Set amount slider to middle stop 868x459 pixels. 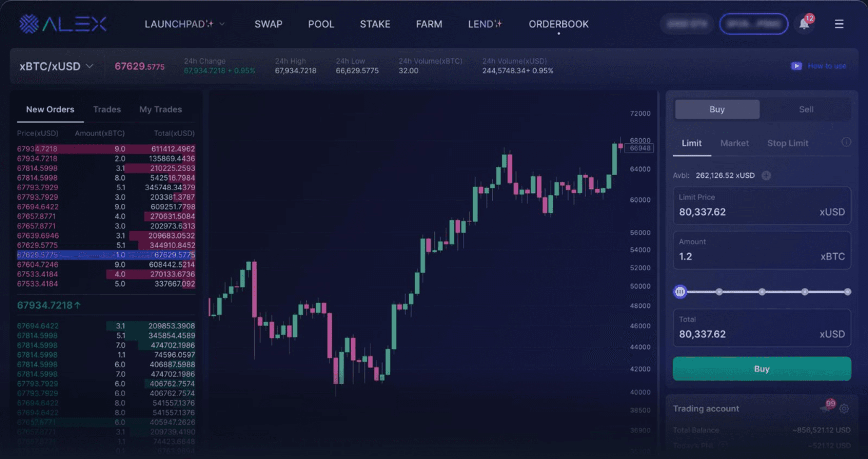click(x=762, y=292)
